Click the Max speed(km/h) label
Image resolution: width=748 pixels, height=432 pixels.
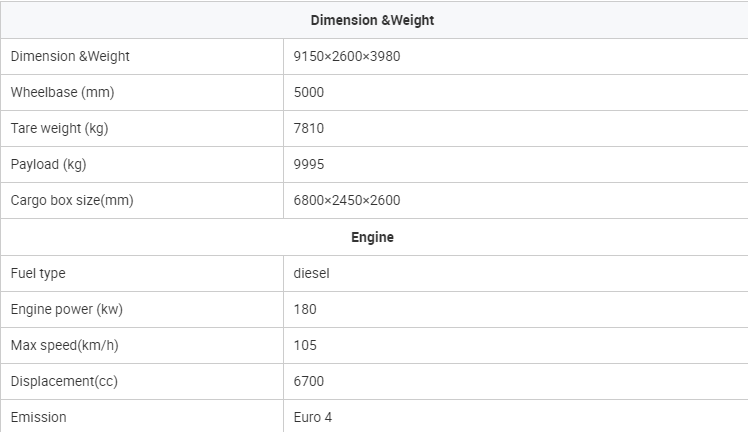click(64, 345)
